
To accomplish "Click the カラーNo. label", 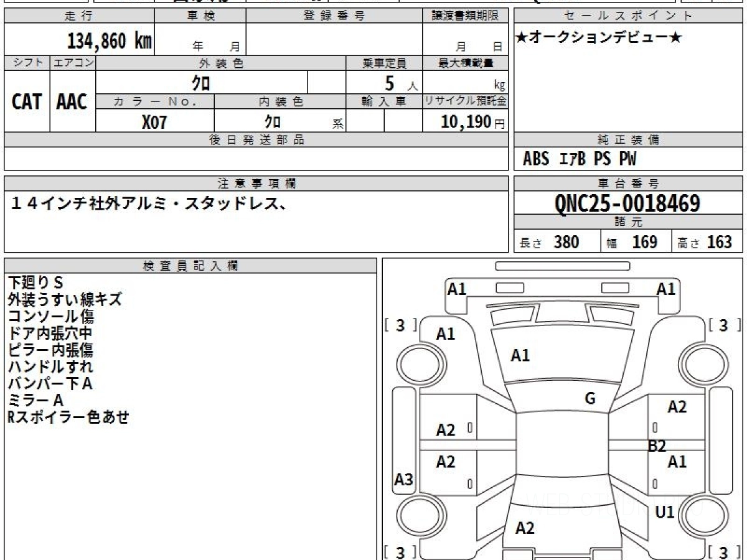I will tap(155, 101).
